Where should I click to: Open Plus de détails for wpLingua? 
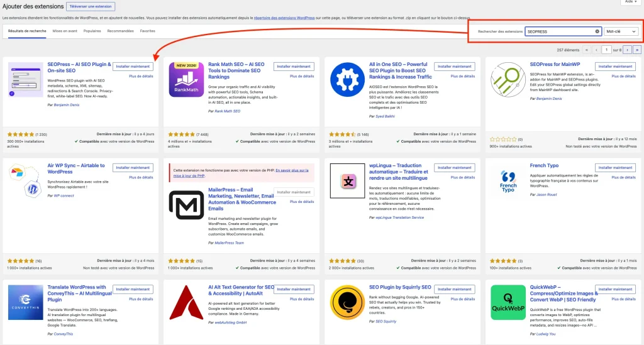click(462, 178)
